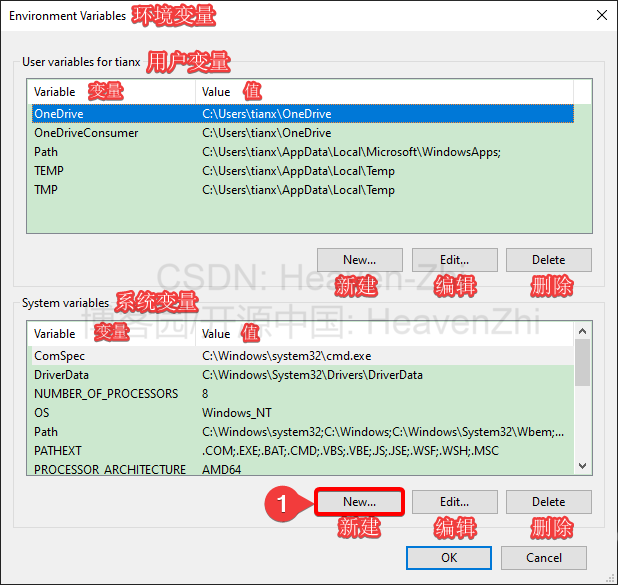Click the .COM;.EXE;.BAT PATHEXT value
Image resolution: width=618 pixels, height=585 pixels.
tap(350, 451)
